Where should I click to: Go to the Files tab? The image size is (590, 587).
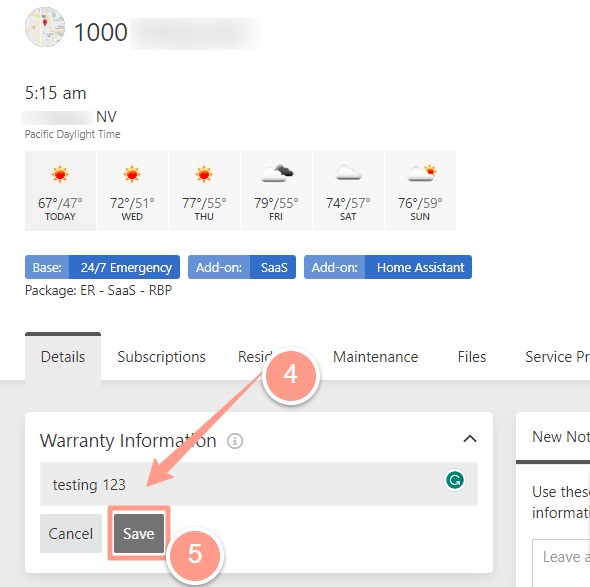(x=472, y=357)
